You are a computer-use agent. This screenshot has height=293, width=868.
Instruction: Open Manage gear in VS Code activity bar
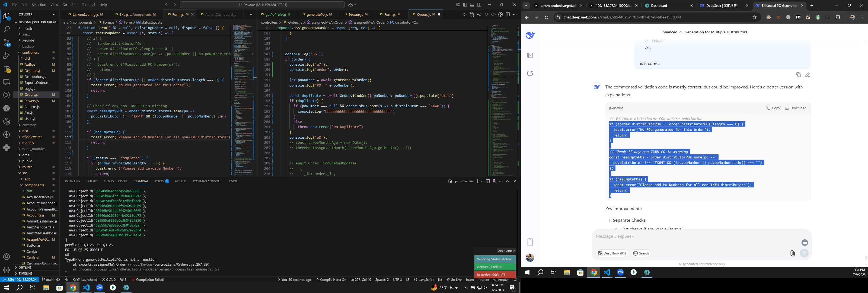pos(7,270)
